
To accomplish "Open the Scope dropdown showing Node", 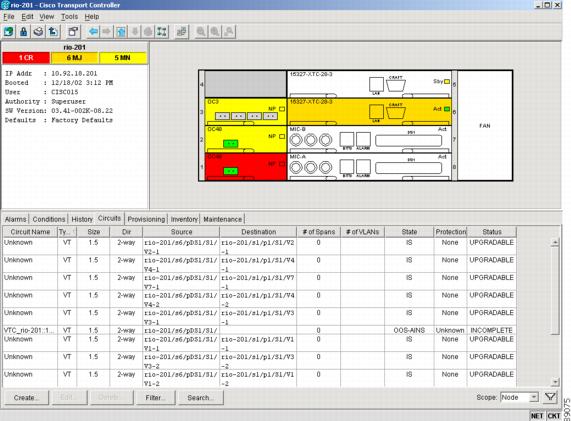I will tap(519, 397).
